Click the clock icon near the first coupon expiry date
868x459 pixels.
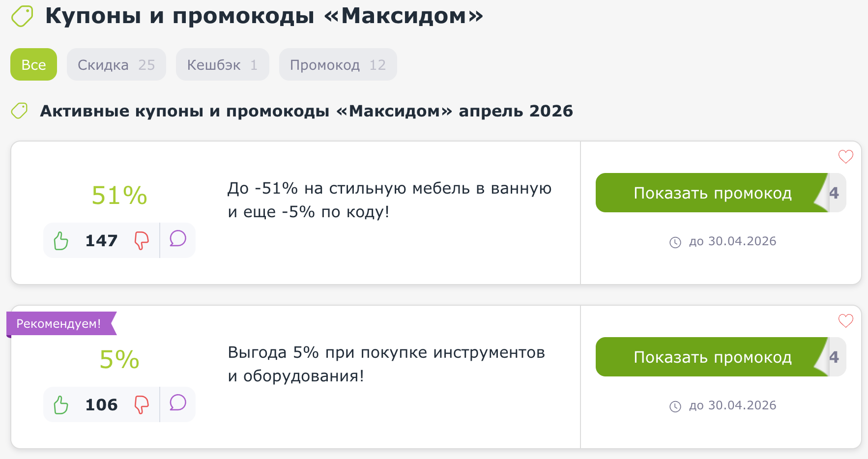click(x=676, y=241)
